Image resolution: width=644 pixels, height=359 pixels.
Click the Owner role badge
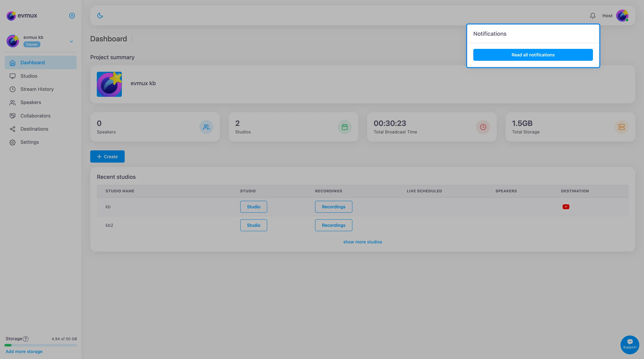[32, 44]
